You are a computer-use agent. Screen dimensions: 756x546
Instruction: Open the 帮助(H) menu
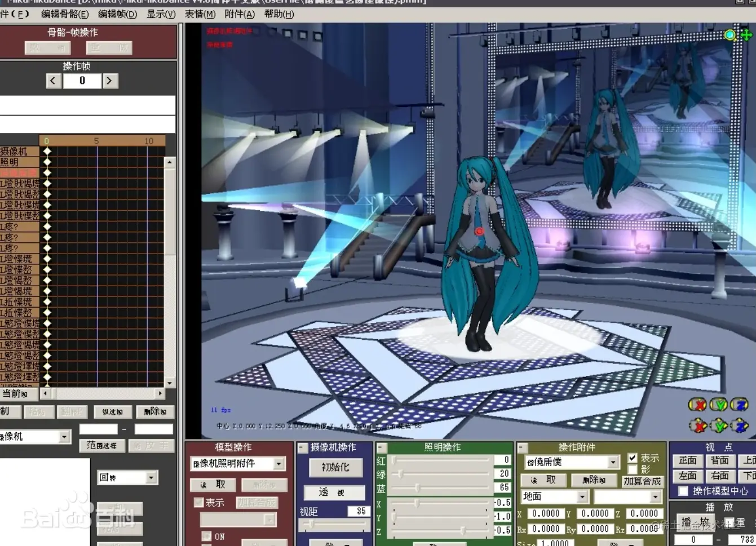tap(279, 14)
